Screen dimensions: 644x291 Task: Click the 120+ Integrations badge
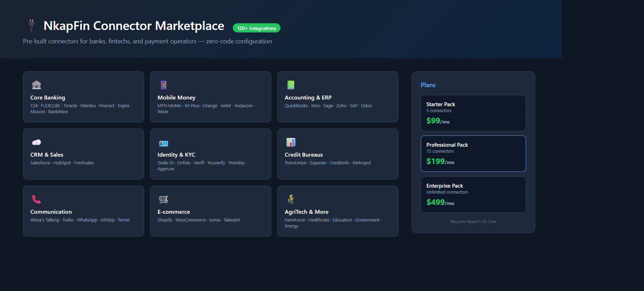point(256,28)
